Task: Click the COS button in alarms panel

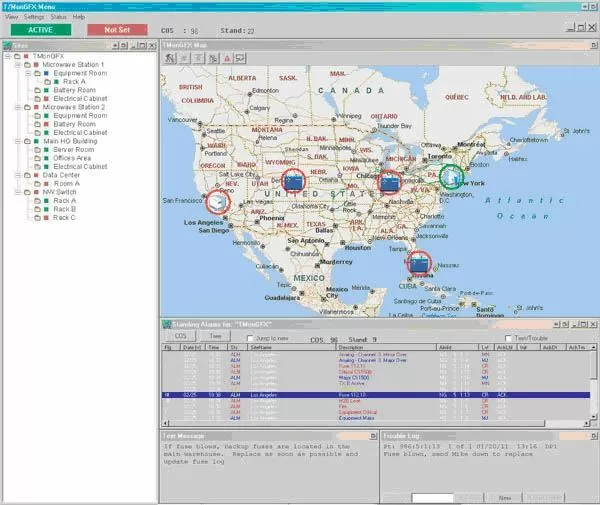Action: point(181,337)
